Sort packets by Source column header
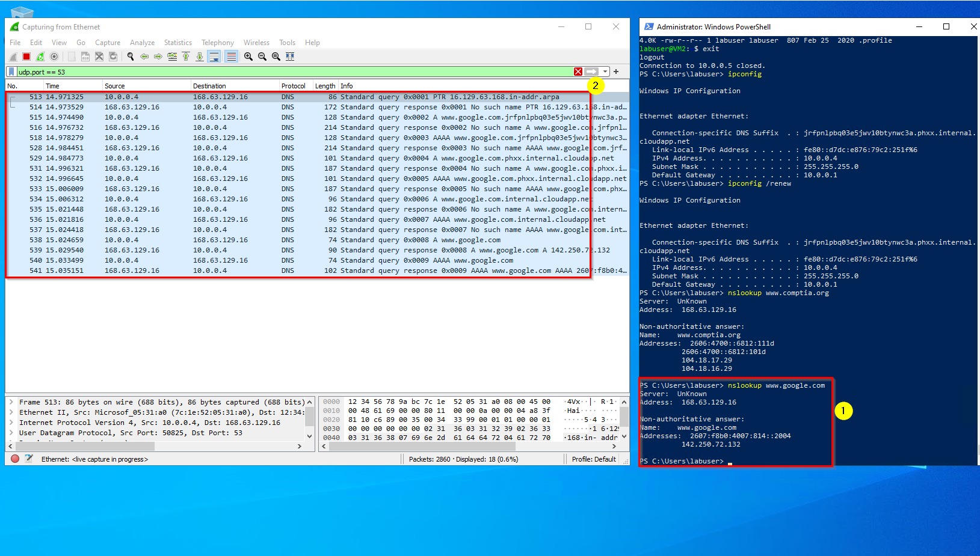 (146, 86)
